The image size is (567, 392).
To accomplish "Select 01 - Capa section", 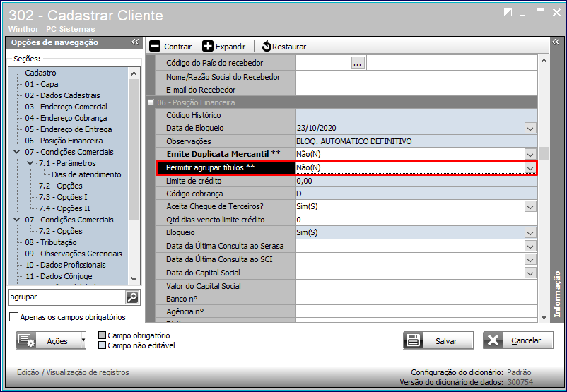I will point(42,84).
